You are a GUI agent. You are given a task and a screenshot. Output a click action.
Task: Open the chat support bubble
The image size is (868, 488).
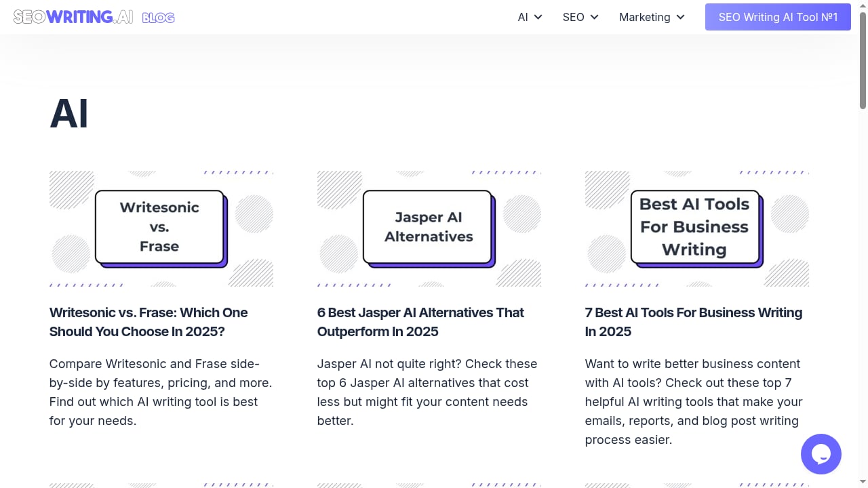pyautogui.click(x=821, y=454)
